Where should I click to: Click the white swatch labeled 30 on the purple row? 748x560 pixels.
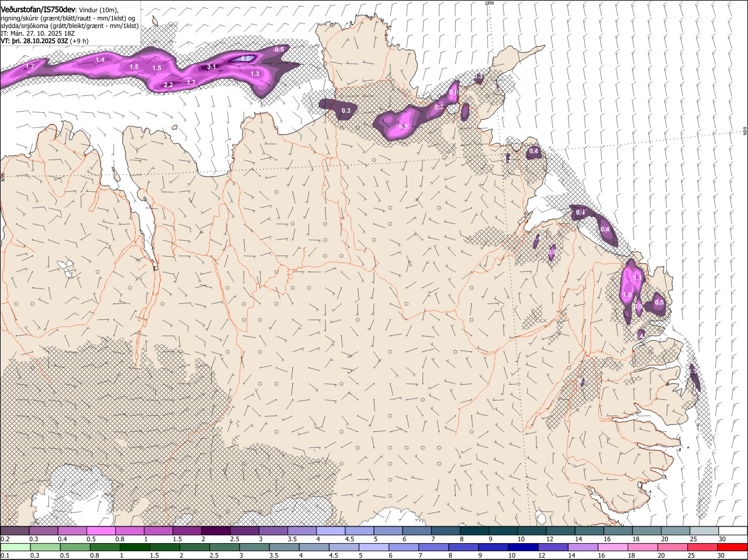(733, 531)
